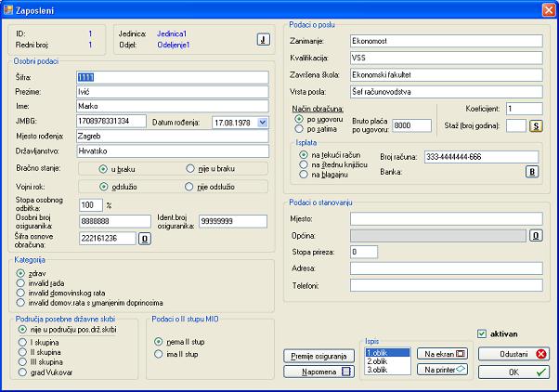Click the J lookup button beside Jedinica

(x=263, y=39)
